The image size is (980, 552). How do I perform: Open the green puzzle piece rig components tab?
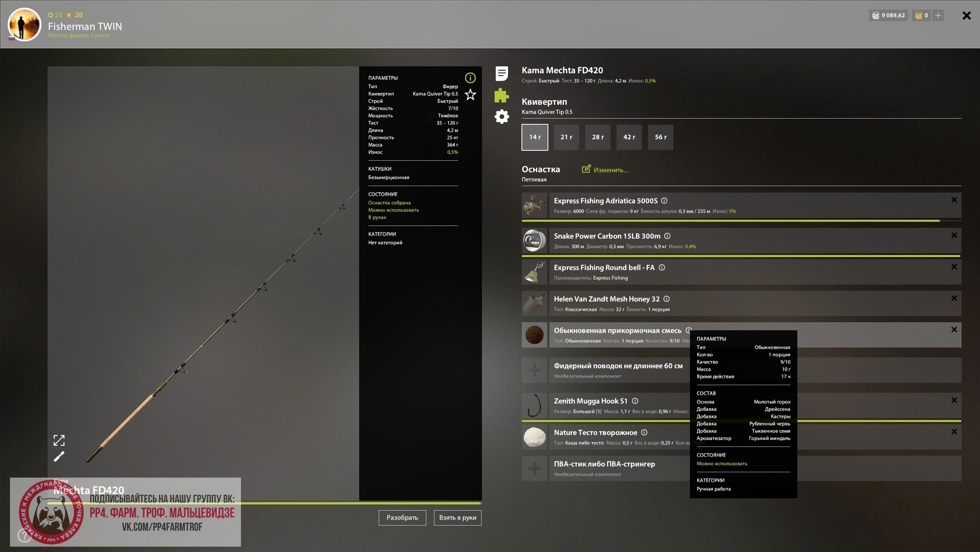tap(502, 96)
